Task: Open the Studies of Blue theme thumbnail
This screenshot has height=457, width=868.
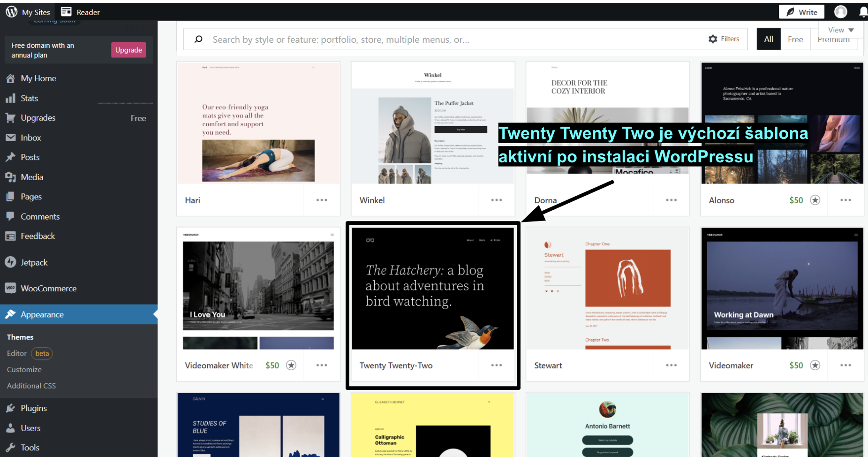Action: click(258, 425)
